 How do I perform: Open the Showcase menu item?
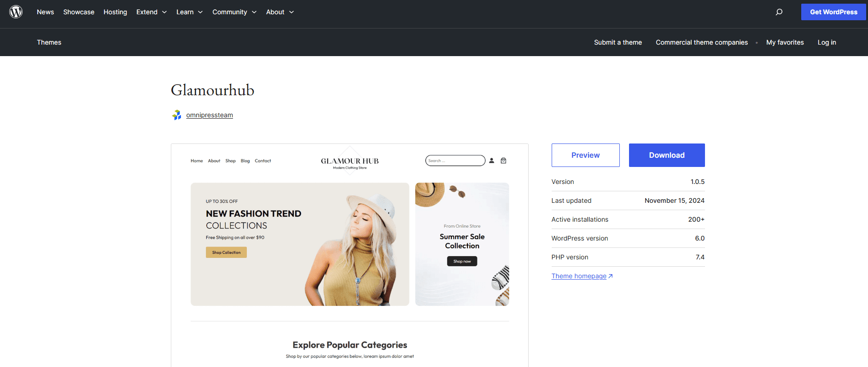79,12
